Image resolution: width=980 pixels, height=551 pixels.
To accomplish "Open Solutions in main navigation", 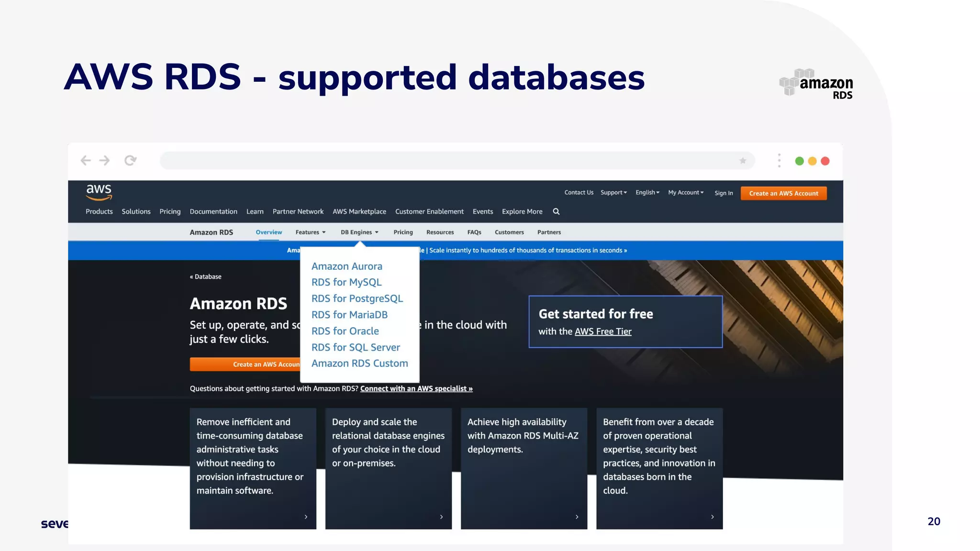I will click(136, 211).
